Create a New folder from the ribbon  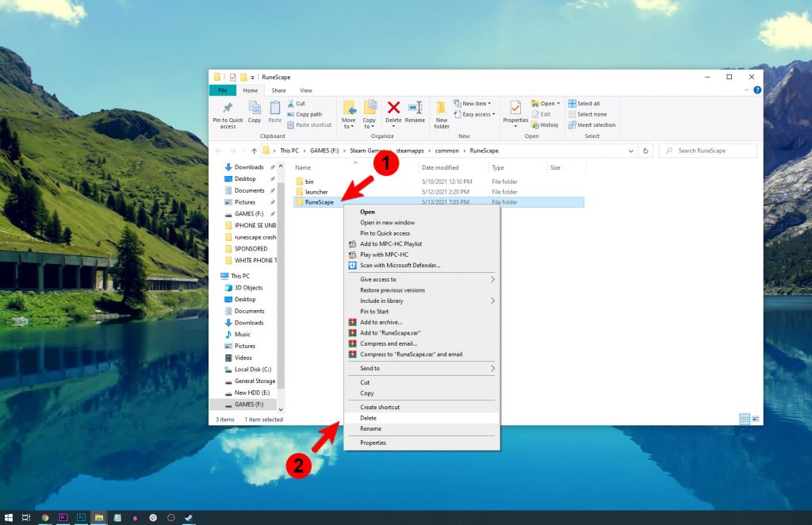(441, 114)
